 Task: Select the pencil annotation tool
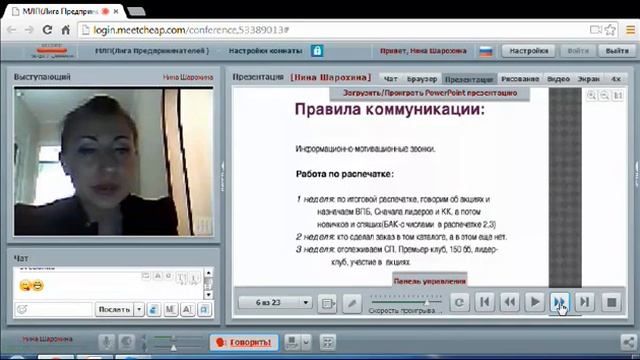[x=352, y=303]
